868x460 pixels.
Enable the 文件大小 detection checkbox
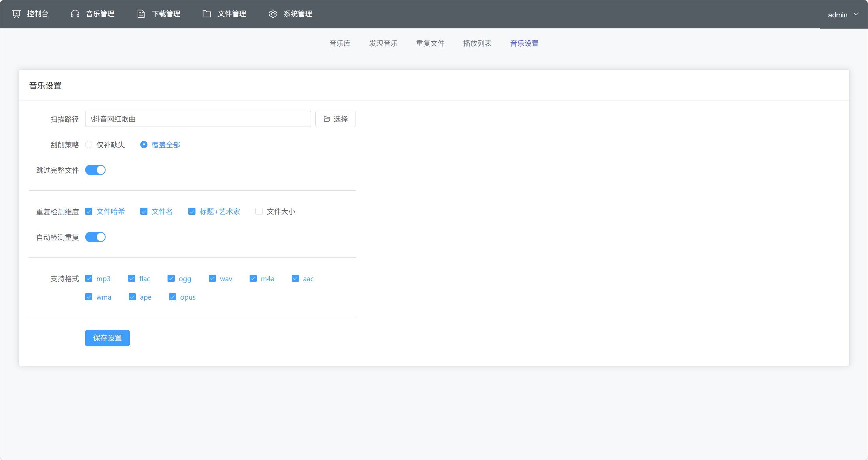click(x=259, y=211)
